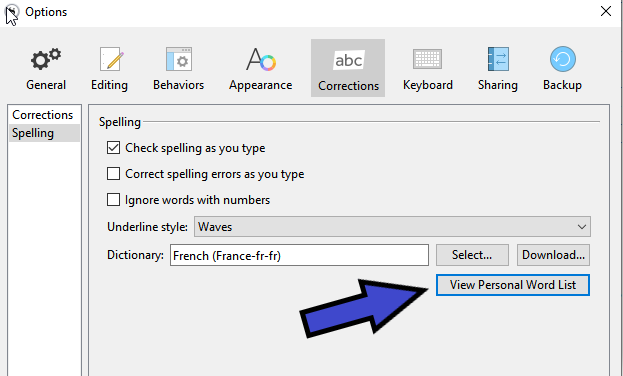The image size is (623, 376).
Task: Open the Keyboard shortcuts icon
Action: 428,59
